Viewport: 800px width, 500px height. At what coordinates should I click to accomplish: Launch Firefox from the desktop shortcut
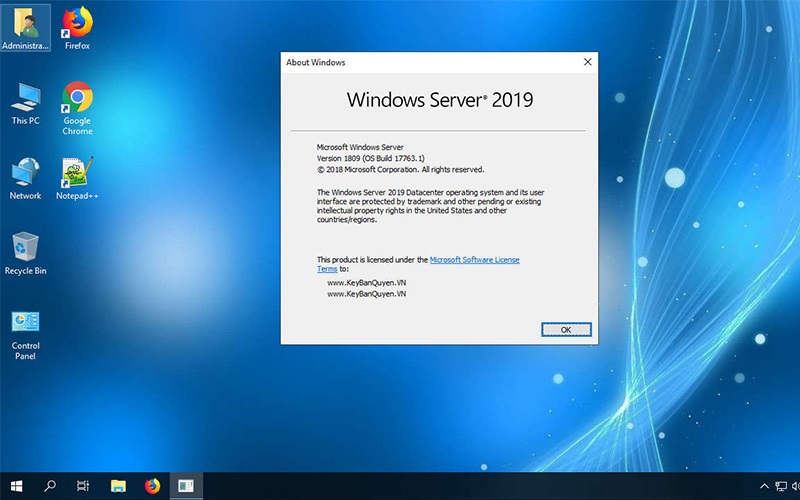point(78,28)
